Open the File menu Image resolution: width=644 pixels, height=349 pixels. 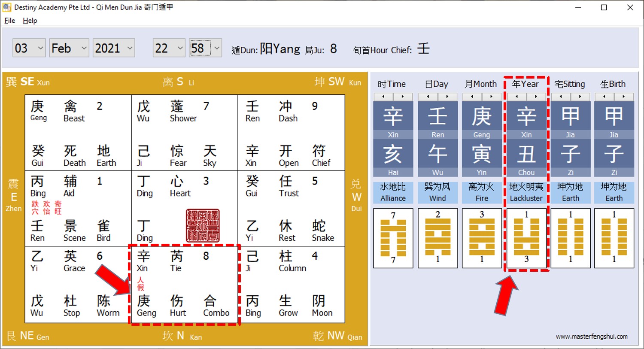(x=10, y=21)
